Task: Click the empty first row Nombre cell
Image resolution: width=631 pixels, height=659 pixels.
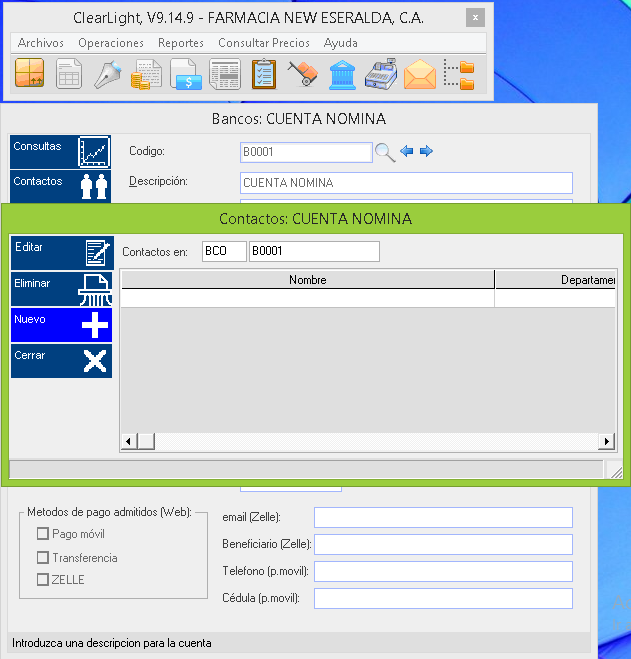Action: pyautogui.click(x=308, y=298)
